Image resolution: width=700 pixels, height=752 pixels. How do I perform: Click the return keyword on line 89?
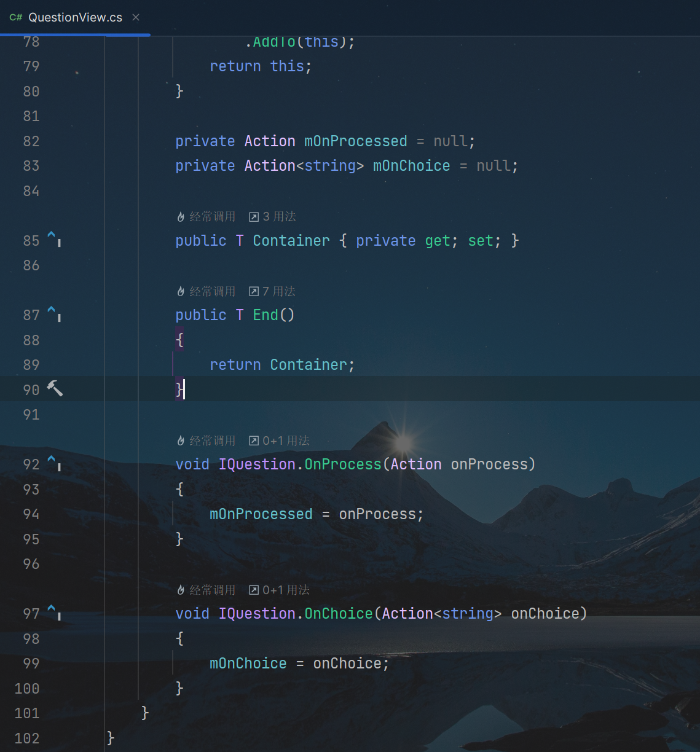[x=235, y=365]
